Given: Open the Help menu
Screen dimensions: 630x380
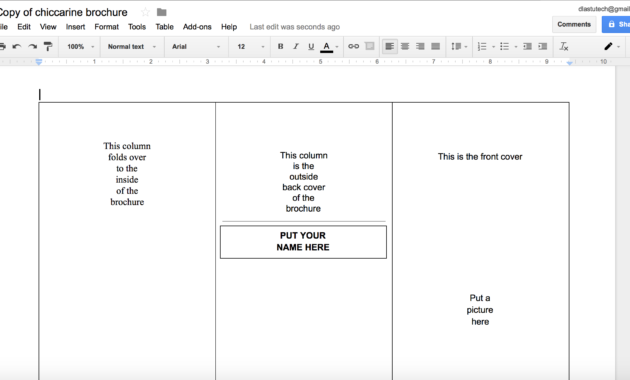Looking at the screenshot, I should pyautogui.click(x=229, y=27).
